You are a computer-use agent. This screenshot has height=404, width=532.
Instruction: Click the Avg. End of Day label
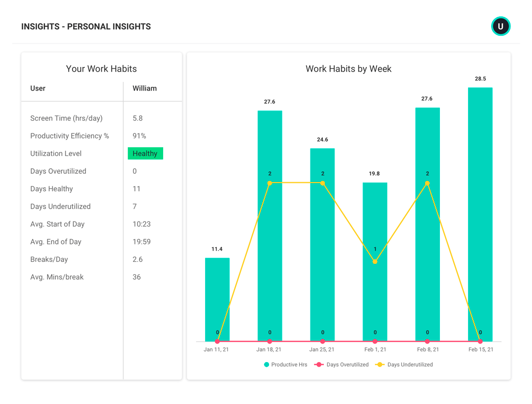(56, 242)
